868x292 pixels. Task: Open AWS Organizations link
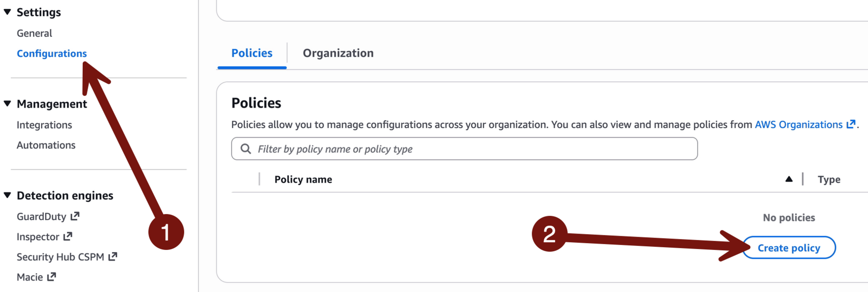pos(798,124)
